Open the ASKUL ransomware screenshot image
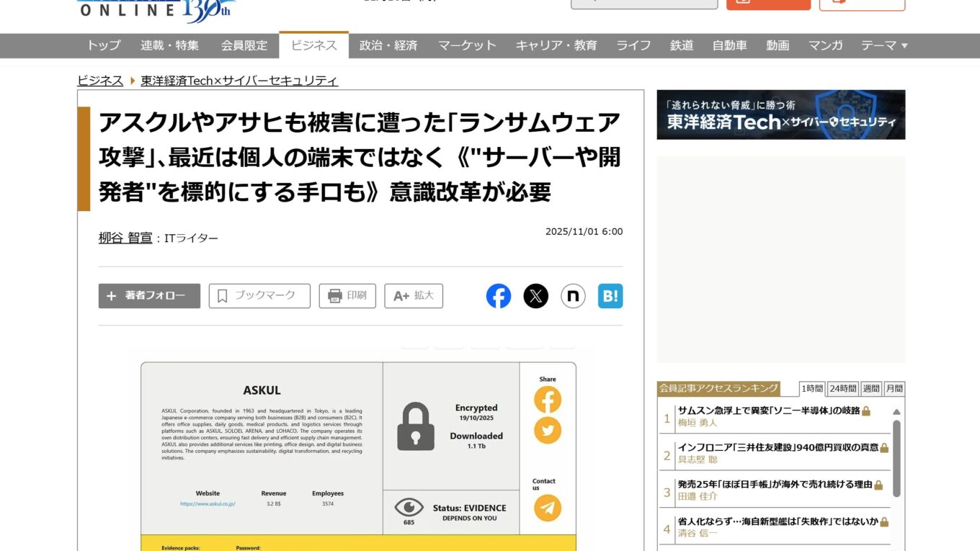 [x=358, y=450]
